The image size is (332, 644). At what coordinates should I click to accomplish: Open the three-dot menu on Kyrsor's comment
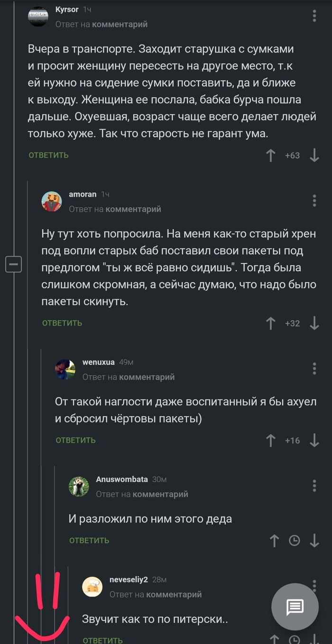[314, 15]
